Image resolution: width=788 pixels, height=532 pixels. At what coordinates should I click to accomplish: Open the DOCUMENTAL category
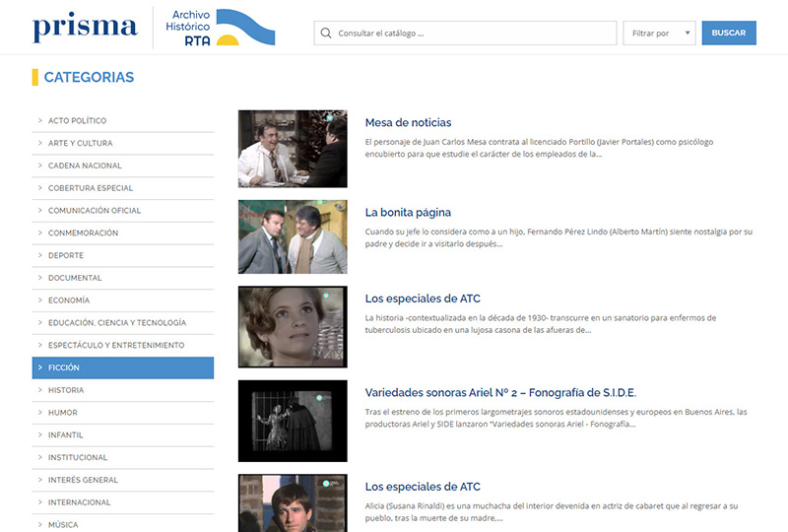click(75, 278)
